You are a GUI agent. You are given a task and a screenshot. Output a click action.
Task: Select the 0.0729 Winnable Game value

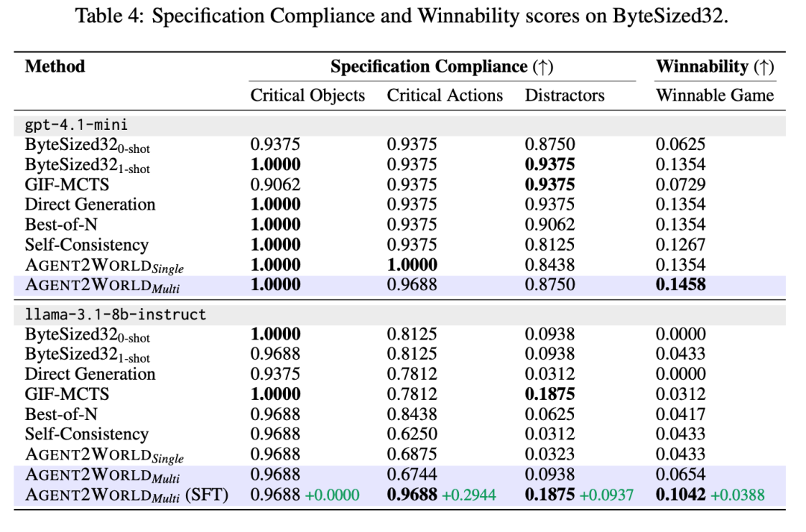click(x=681, y=184)
